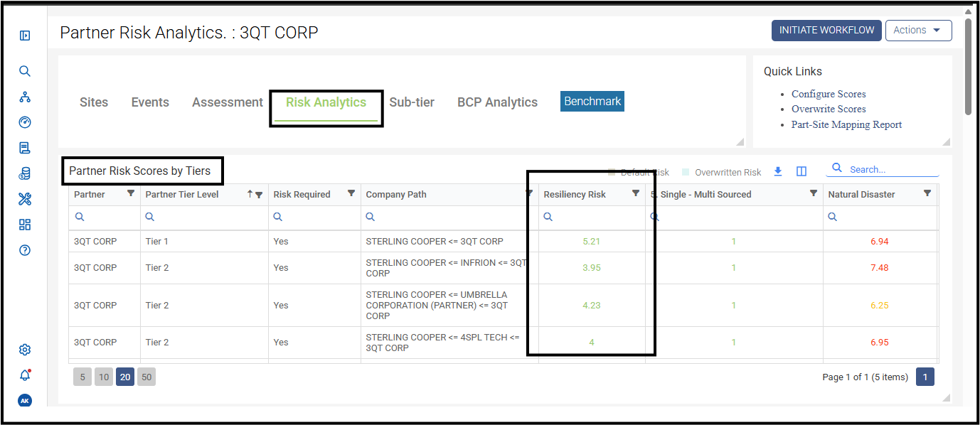Switch to the Events tab
Image resolution: width=980 pixels, height=425 pixels.
(x=150, y=102)
